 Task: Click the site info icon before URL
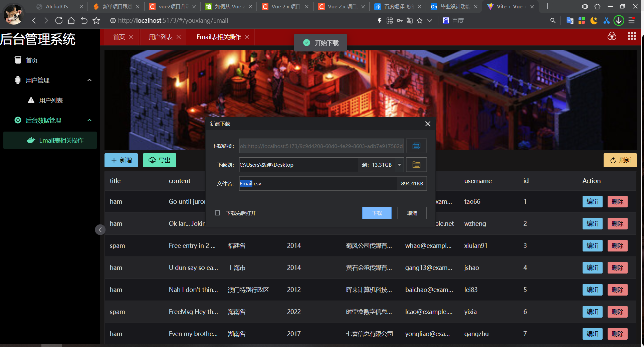(x=113, y=21)
